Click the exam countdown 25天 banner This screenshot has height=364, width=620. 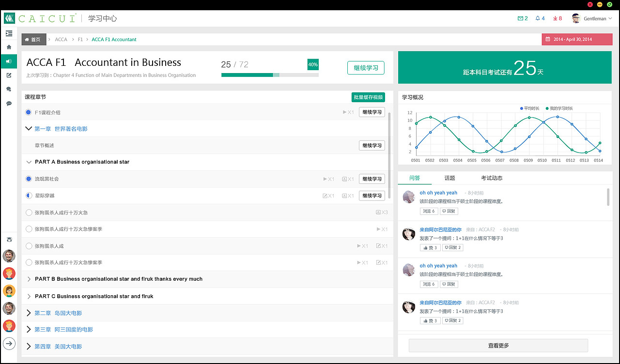[x=505, y=68]
